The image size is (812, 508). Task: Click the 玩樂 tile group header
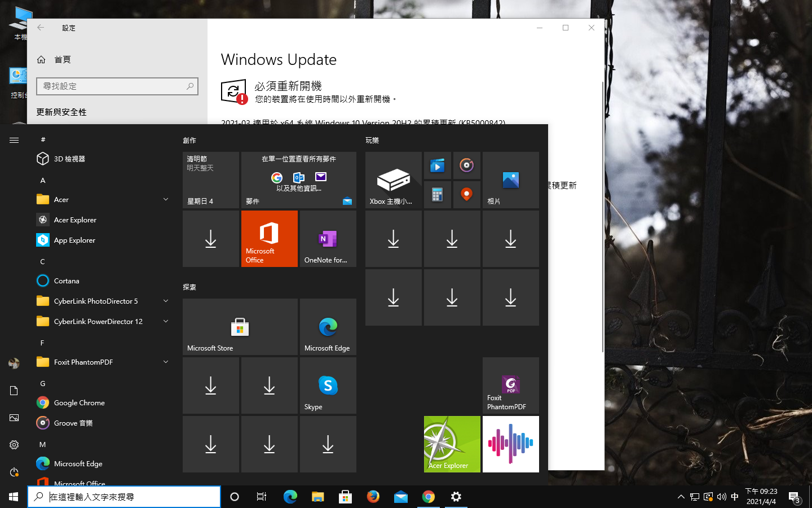(372, 141)
